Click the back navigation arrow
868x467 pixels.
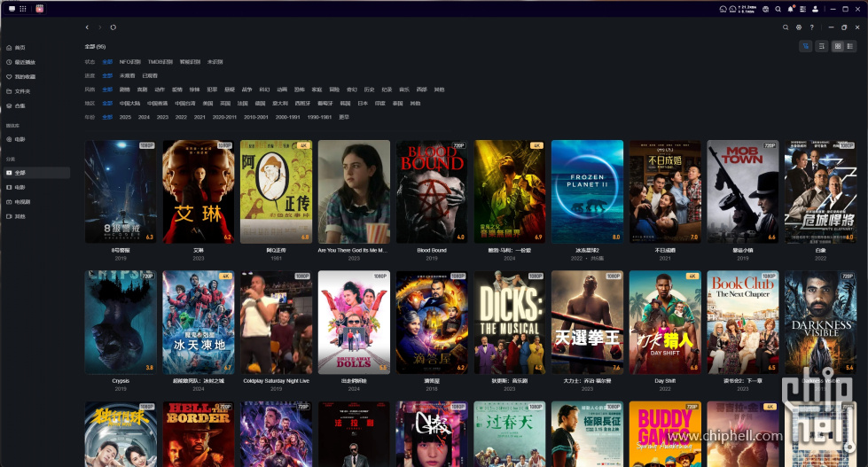click(x=87, y=27)
